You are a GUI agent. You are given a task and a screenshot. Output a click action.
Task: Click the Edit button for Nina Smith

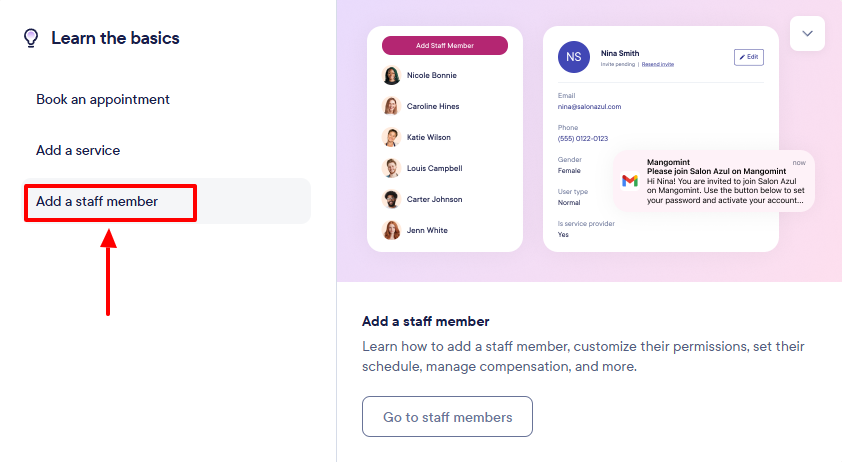pyautogui.click(x=748, y=57)
